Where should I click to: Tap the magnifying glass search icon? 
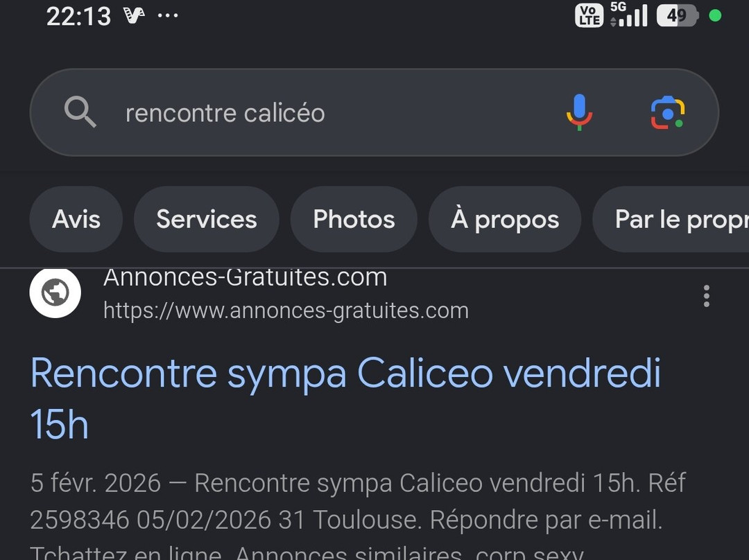[x=80, y=112]
